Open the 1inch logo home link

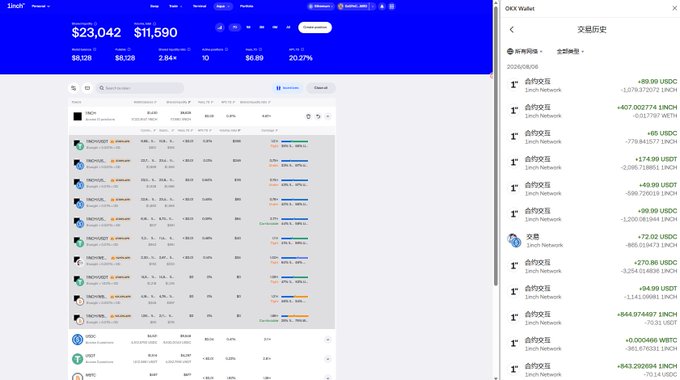[x=16, y=6]
